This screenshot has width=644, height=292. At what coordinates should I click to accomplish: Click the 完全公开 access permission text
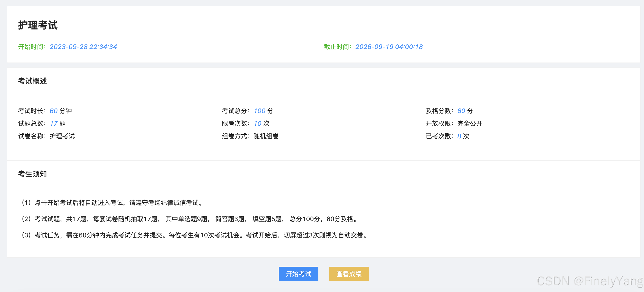coord(470,123)
